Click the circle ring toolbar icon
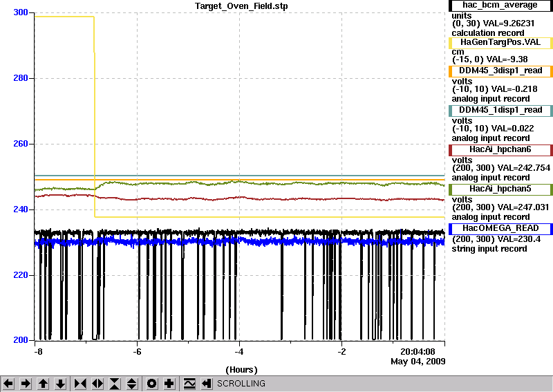The height and width of the screenshot is (392, 553). click(x=151, y=384)
